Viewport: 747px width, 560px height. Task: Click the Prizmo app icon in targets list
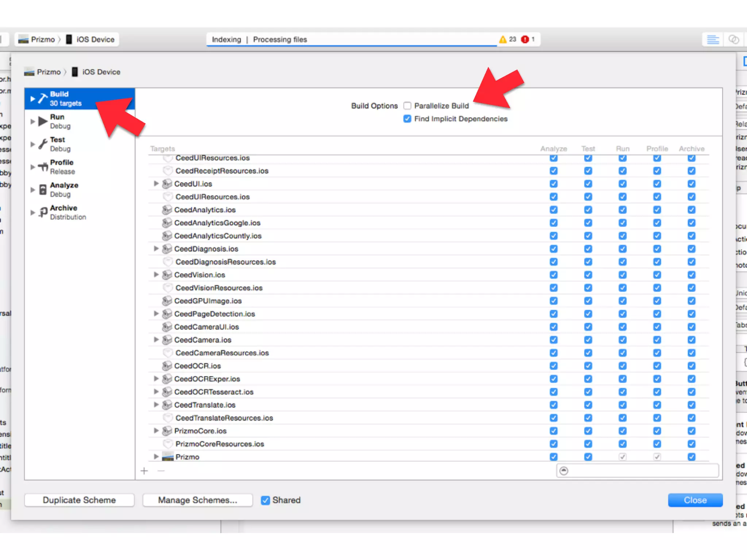click(168, 457)
